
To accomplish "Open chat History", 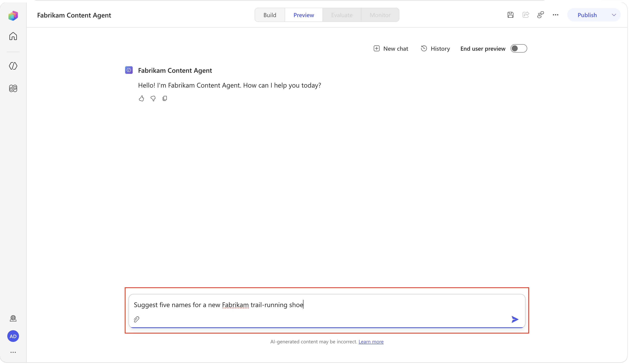I will [435, 48].
